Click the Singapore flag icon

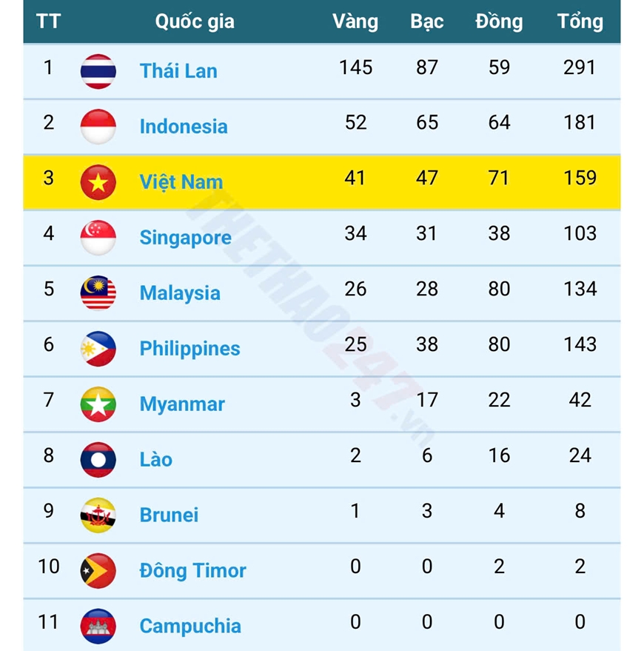(98, 238)
